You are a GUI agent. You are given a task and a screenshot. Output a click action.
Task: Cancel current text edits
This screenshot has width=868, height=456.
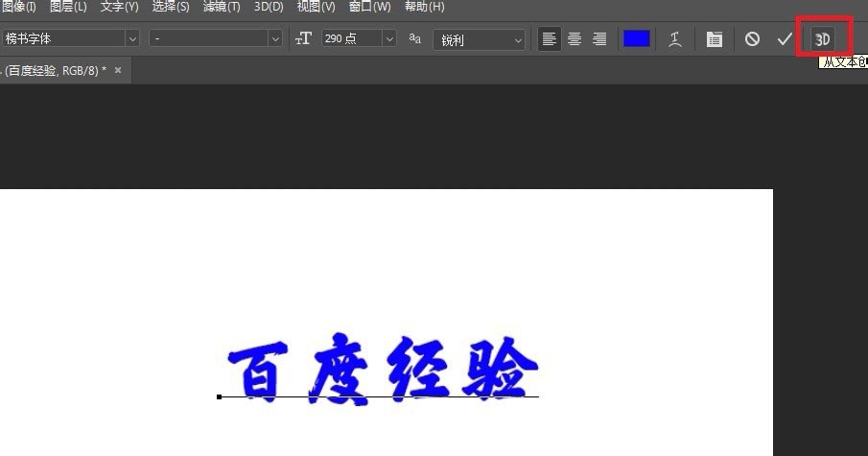click(x=752, y=39)
